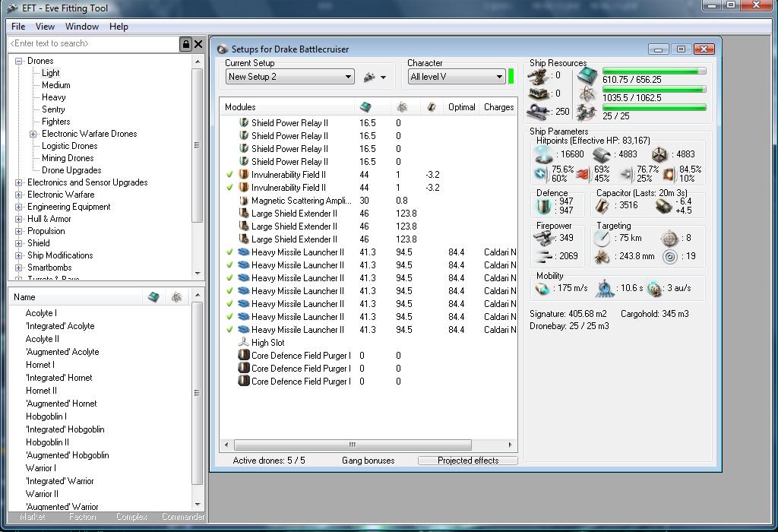Click the powergrid column icon in Modules header
The height and width of the screenshot is (532, 778).
pos(401,107)
